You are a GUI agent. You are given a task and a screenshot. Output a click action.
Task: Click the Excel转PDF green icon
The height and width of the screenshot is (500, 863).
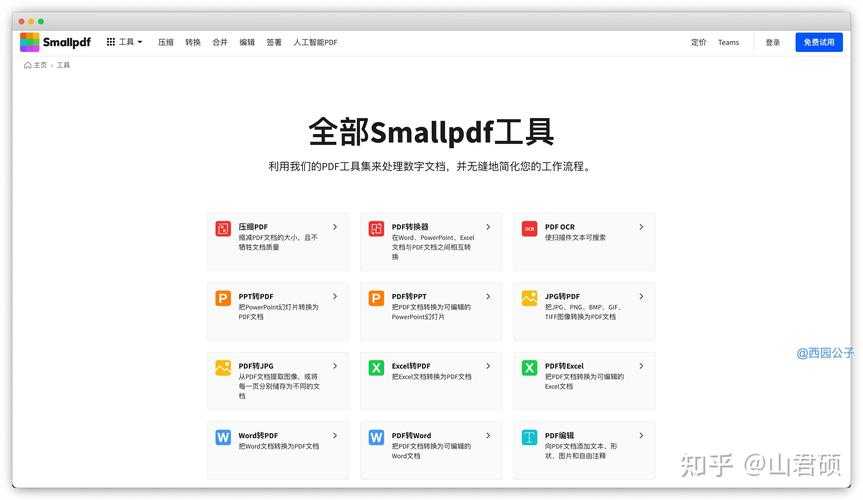pyautogui.click(x=376, y=367)
